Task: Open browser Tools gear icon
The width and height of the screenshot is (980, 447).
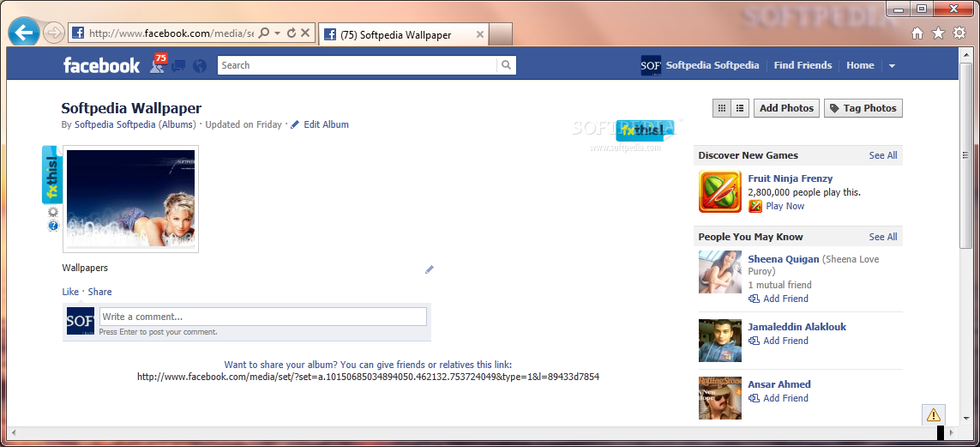Action: (959, 33)
